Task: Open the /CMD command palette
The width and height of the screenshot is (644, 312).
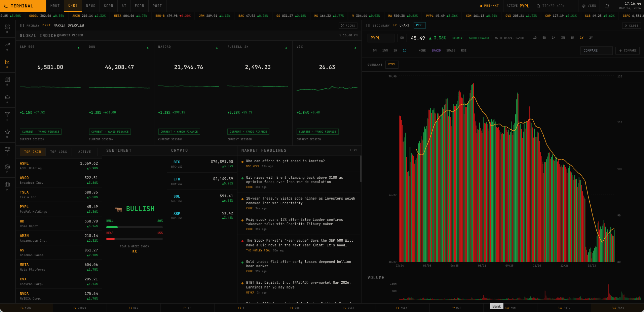Action: (x=589, y=6)
